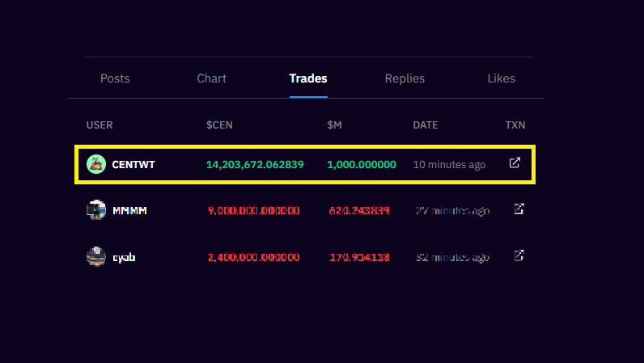Click the cyab username
The height and width of the screenshot is (363, 644).
pos(125,258)
